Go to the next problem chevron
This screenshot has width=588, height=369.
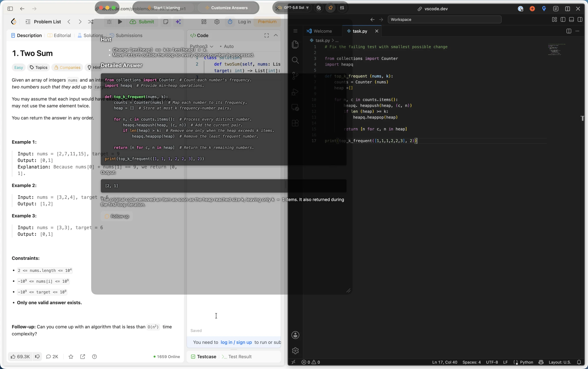(x=80, y=22)
